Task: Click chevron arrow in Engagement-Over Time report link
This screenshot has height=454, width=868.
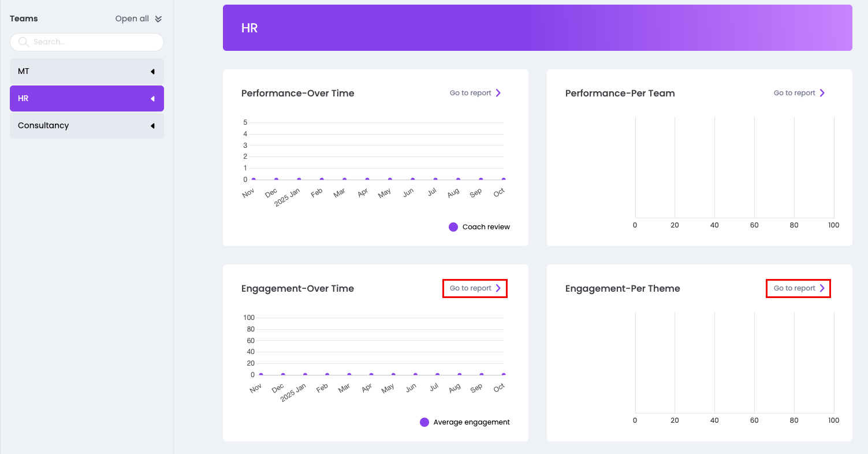Action: [498, 288]
